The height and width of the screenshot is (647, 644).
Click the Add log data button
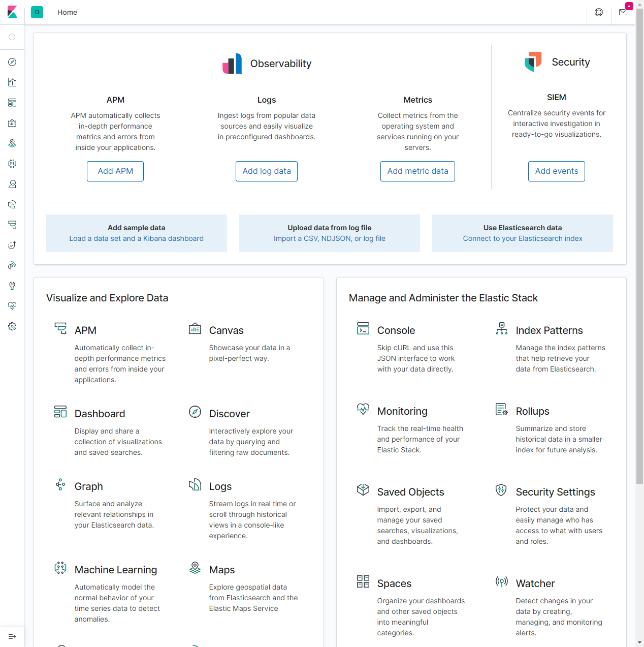pos(267,171)
